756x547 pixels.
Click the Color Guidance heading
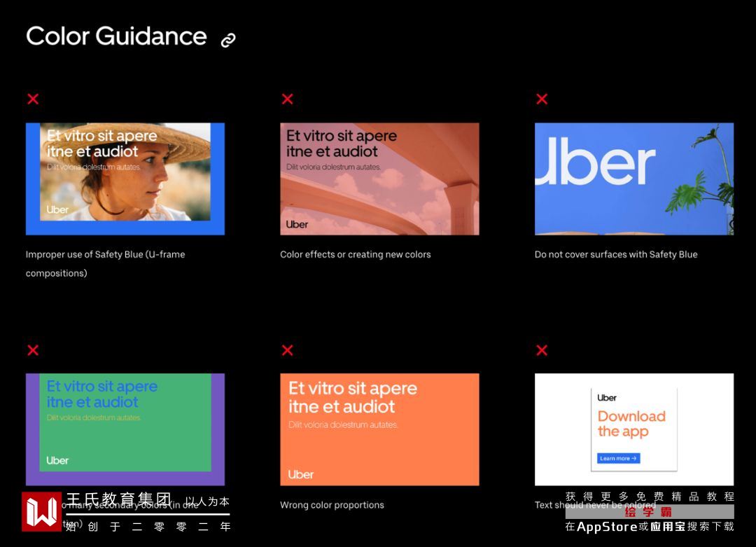pos(116,36)
